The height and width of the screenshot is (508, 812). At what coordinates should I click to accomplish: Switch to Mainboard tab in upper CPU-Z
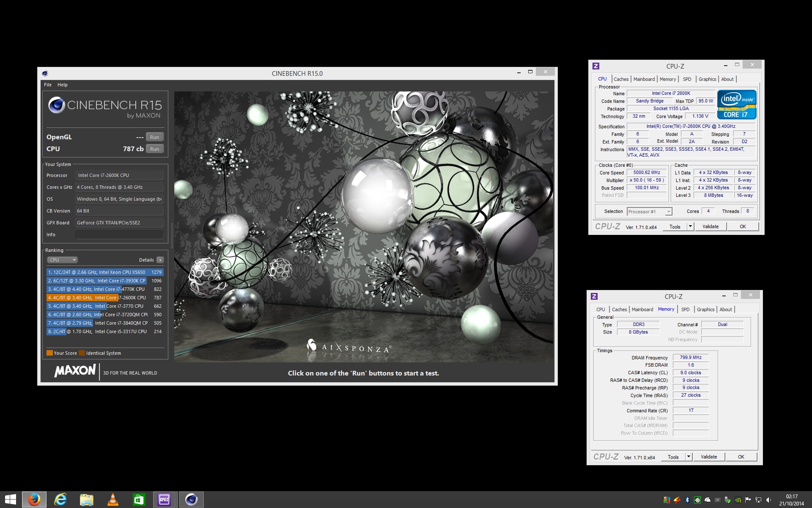point(644,79)
